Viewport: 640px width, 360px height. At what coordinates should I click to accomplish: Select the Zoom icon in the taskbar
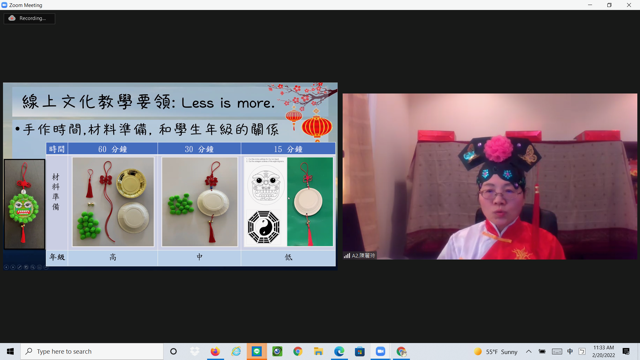pyautogui.click(x=380, y=351)
